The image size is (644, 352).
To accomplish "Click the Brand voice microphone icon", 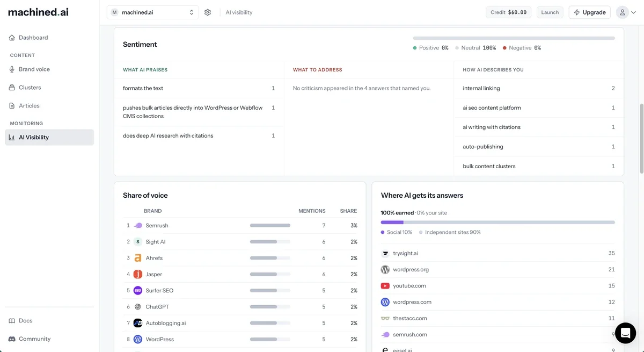I will tap(12, 69).
